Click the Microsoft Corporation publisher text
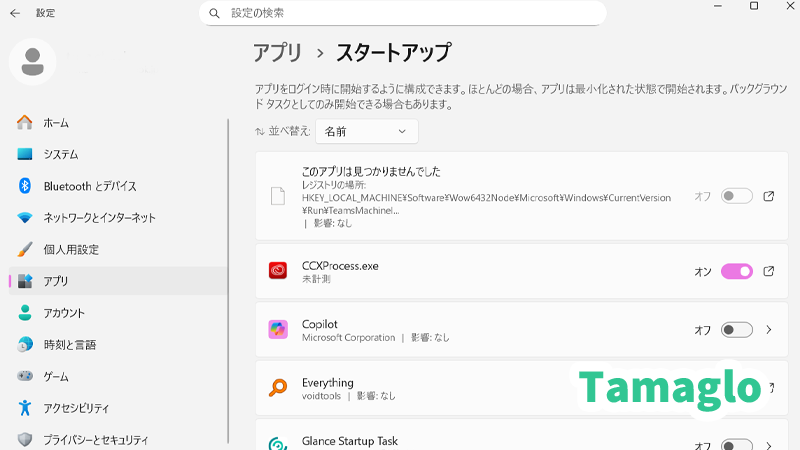The image size is (800, 450). click(348, 338)
